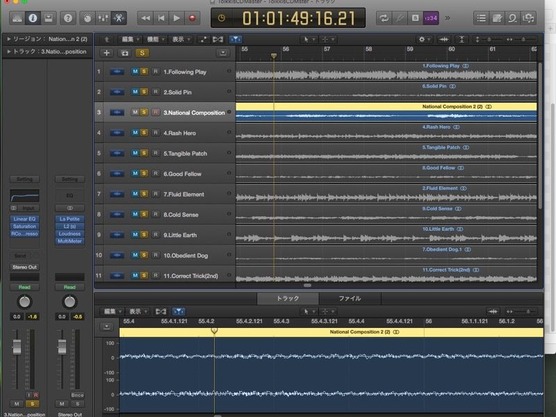Open the 編集 menu in tracks area

pyautogui.click(x=130, y=39)
